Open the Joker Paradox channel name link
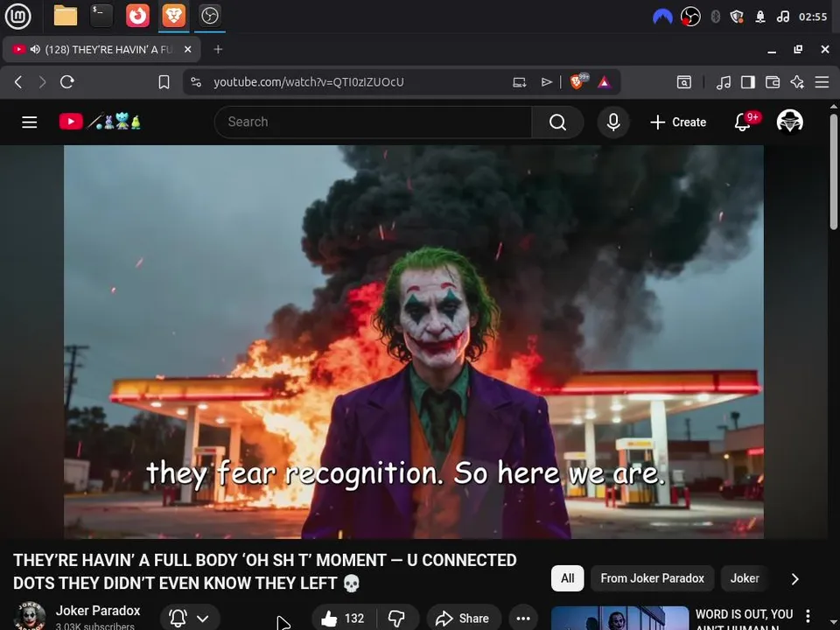840x630 pixels. (x=98, y=611)
